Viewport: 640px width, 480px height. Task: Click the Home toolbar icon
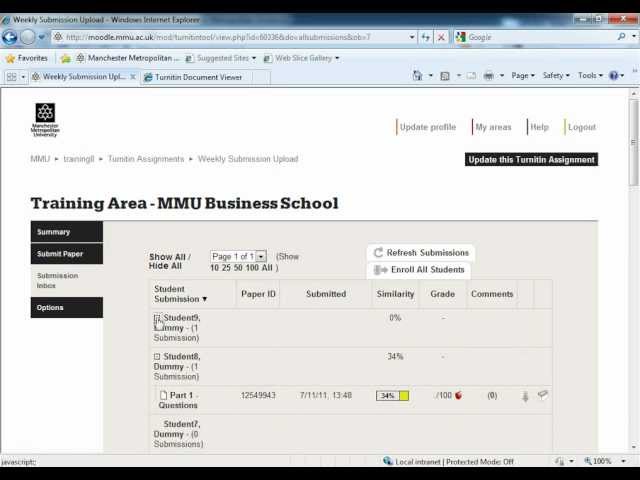[x=417, y=76]
